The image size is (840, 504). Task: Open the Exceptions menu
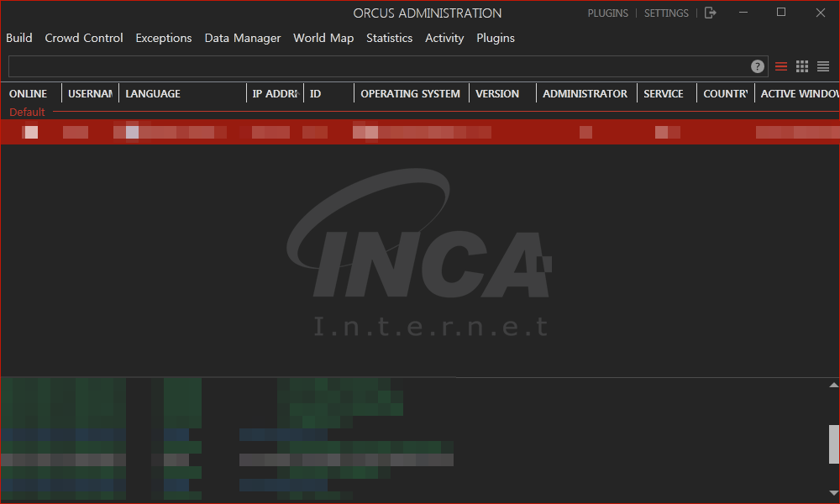(x=164, y=38)
